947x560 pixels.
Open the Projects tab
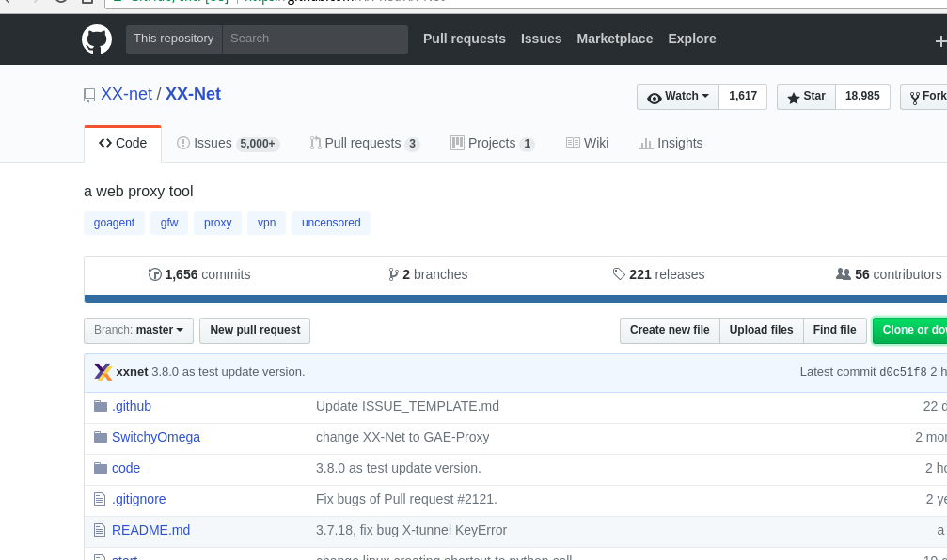(492, 144)
